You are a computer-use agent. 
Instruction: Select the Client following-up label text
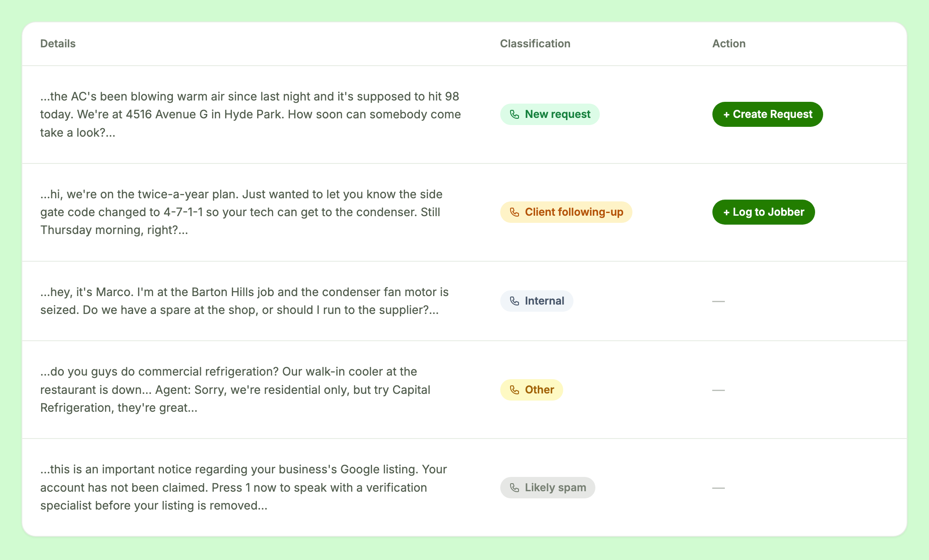coord(574,212)
